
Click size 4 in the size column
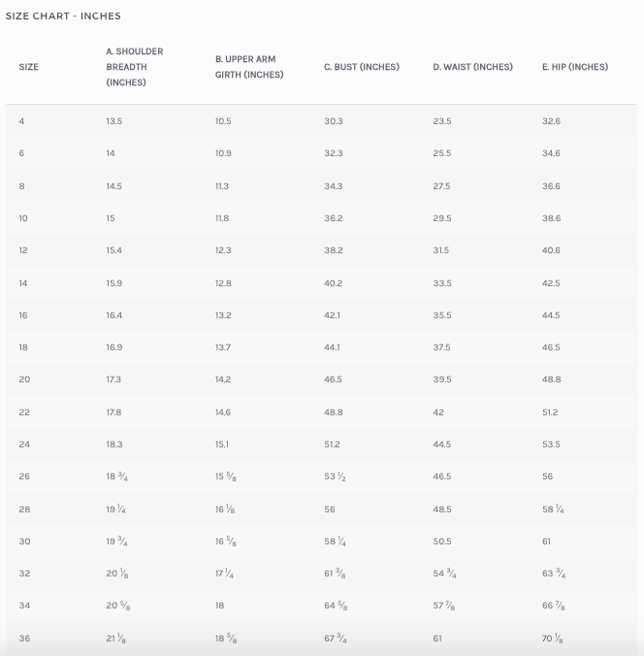click(21, 121)
